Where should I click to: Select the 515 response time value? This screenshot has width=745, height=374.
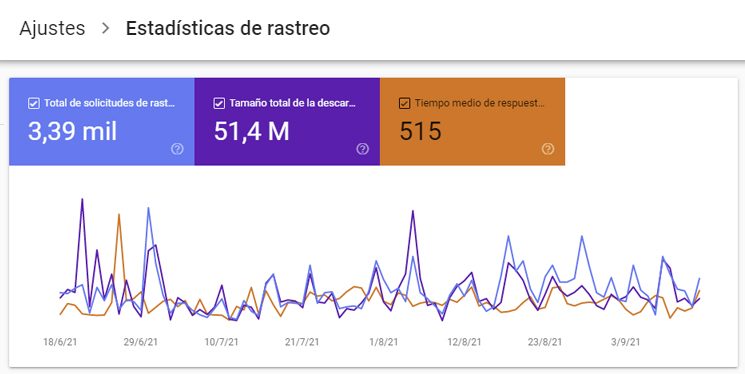[x=420, y=131]
